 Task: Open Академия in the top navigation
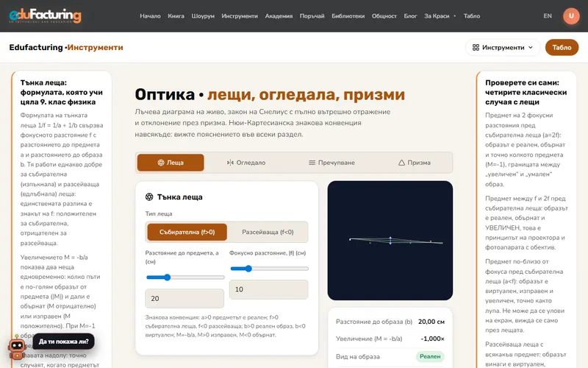coord(279,15)
